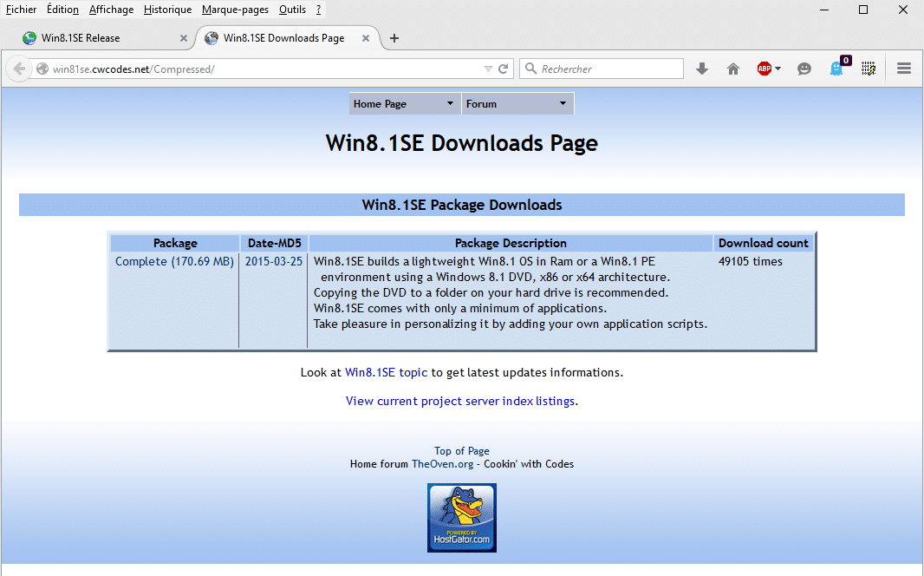Maximize the browser window
This screenshot has width=924, height=576.
tap(863, 10)
